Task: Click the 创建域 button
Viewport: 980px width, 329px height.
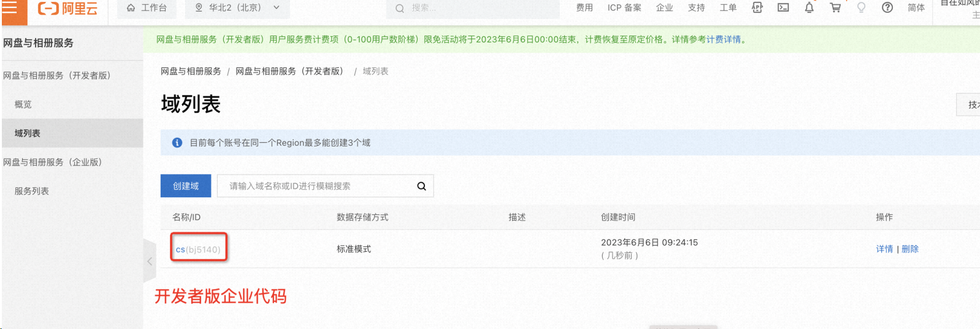Action: 186,186
